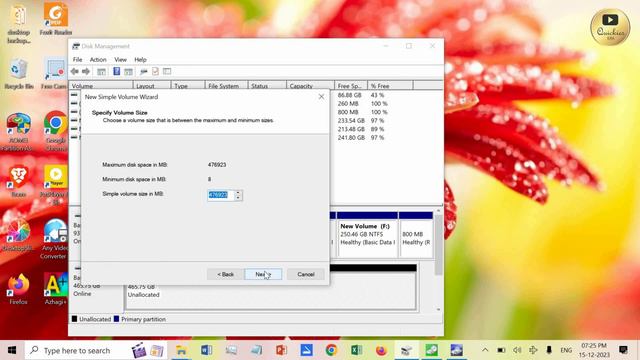Image resolution: width=640 pixels, height=360 pixels.
Task: Sort by the Type column header
Action: [x=187, y=86]
